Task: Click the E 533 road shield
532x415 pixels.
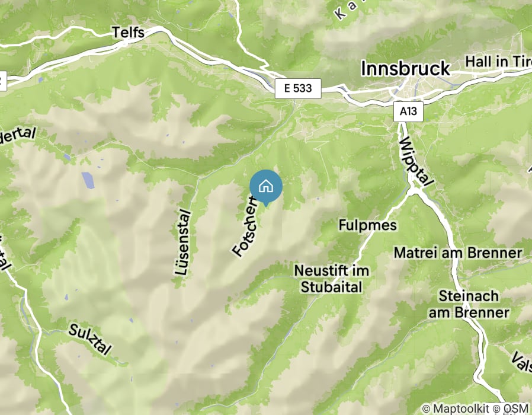Action: pos(298,88)
